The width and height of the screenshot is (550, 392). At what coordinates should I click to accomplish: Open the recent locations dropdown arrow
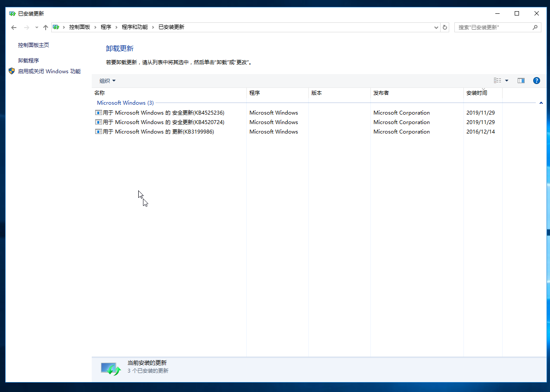click(x=37, y=27)
